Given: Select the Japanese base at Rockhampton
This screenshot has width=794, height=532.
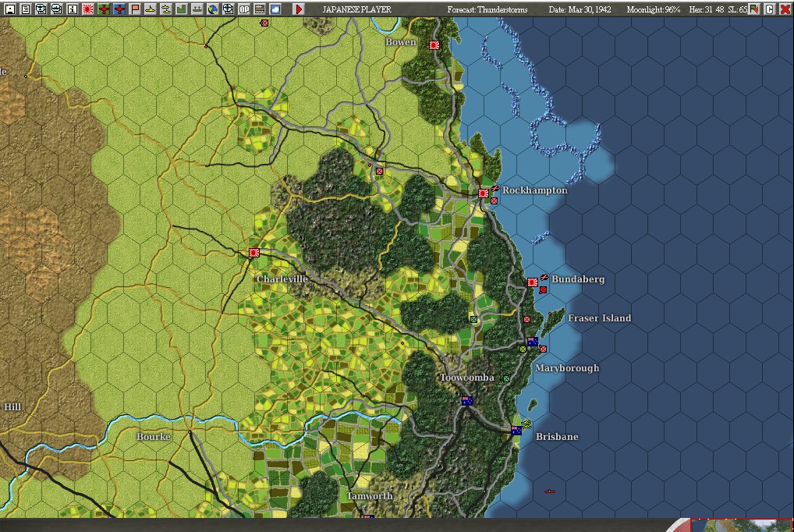Looking at the screenshot, I should point(483,193).
